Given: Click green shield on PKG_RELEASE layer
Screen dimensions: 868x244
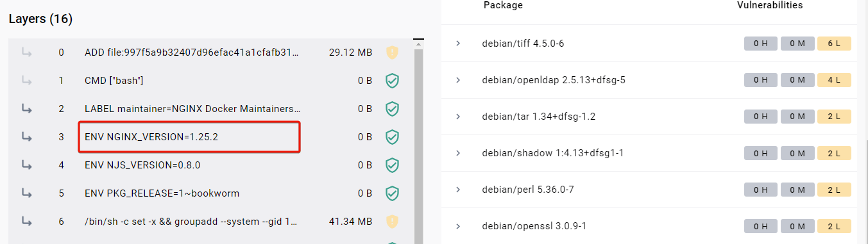Looking at the screenshot, I should (392, 193).
